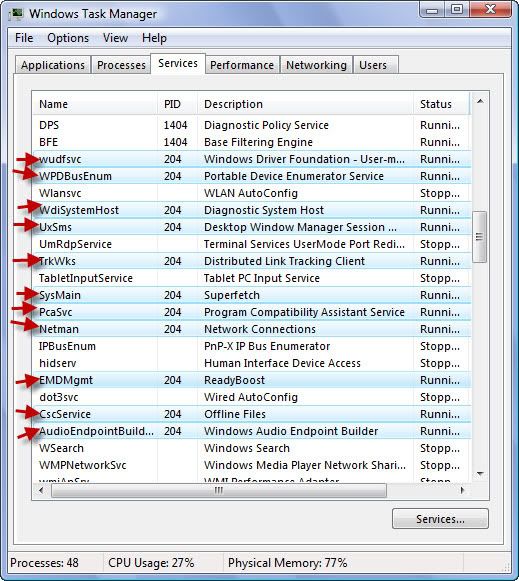The width and height of the screenshot is (519, 581).
Task: Click the horizontal scrollbar thumb
Action: [219, 490]
